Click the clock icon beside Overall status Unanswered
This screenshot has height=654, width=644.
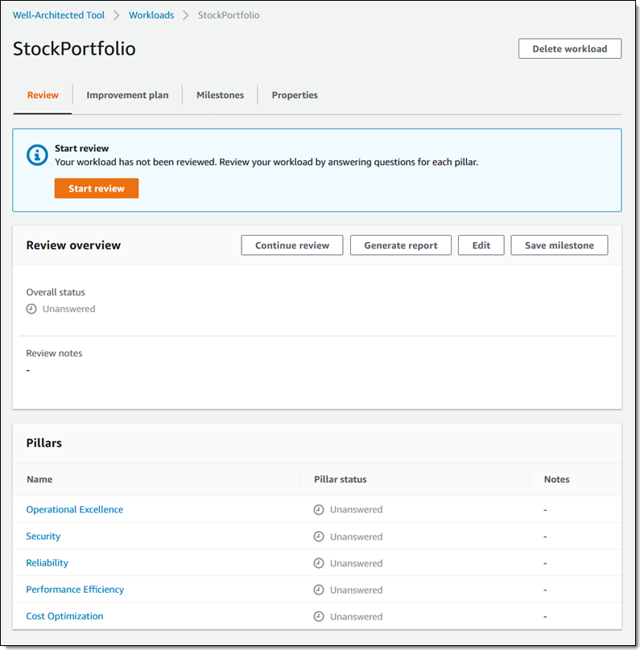[31, 309]
